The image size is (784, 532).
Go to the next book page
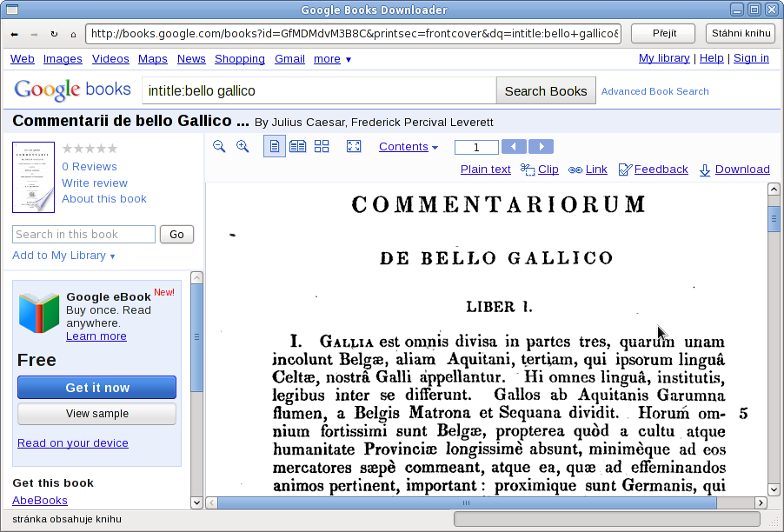pos(541,147)
